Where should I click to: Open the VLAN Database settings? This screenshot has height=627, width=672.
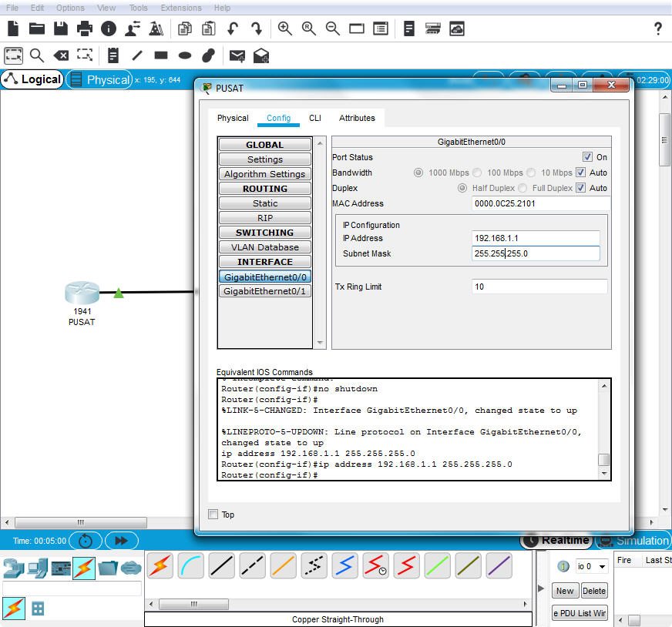point(264,246)
